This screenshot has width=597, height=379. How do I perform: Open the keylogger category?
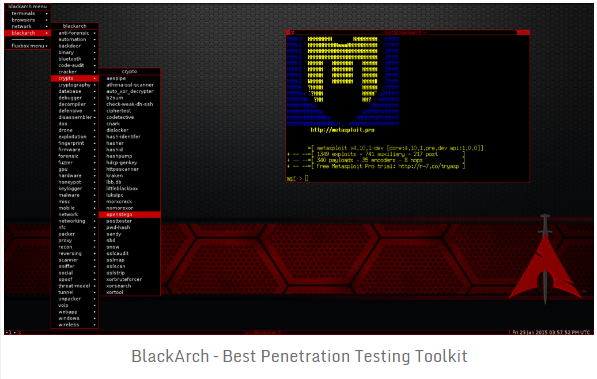[75, 189]
